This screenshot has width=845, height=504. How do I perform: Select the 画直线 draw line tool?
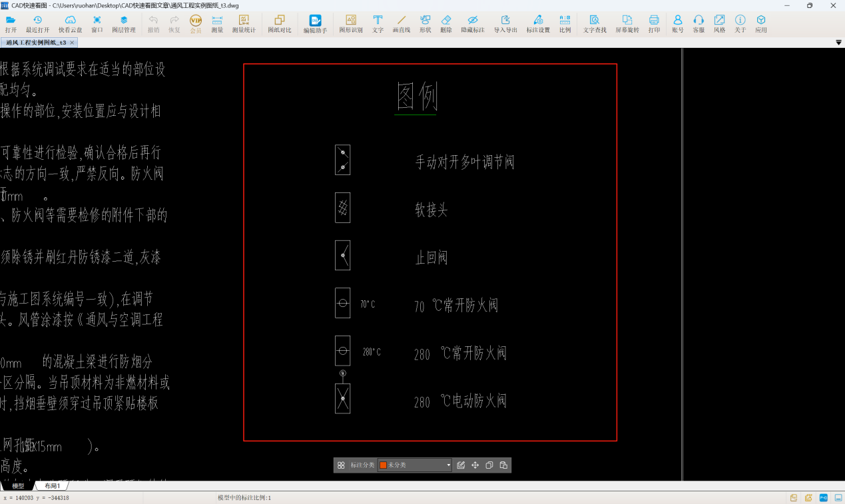[401, 24]
